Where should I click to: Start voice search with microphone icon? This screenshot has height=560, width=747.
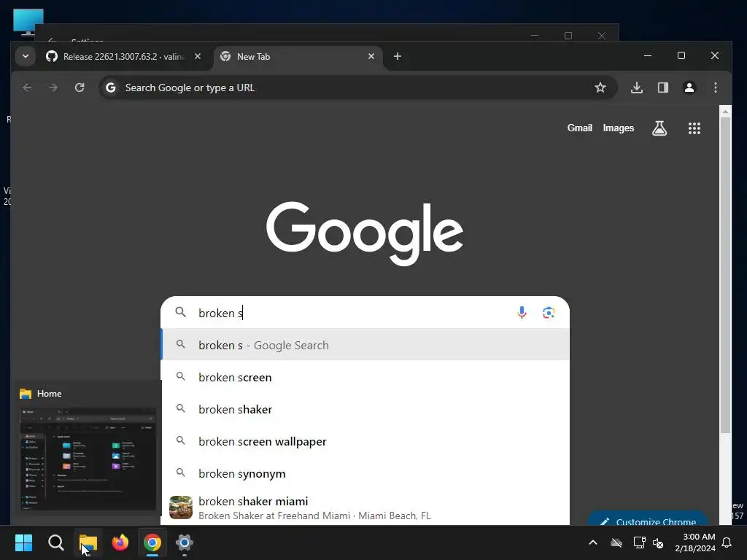click(522, 313)
